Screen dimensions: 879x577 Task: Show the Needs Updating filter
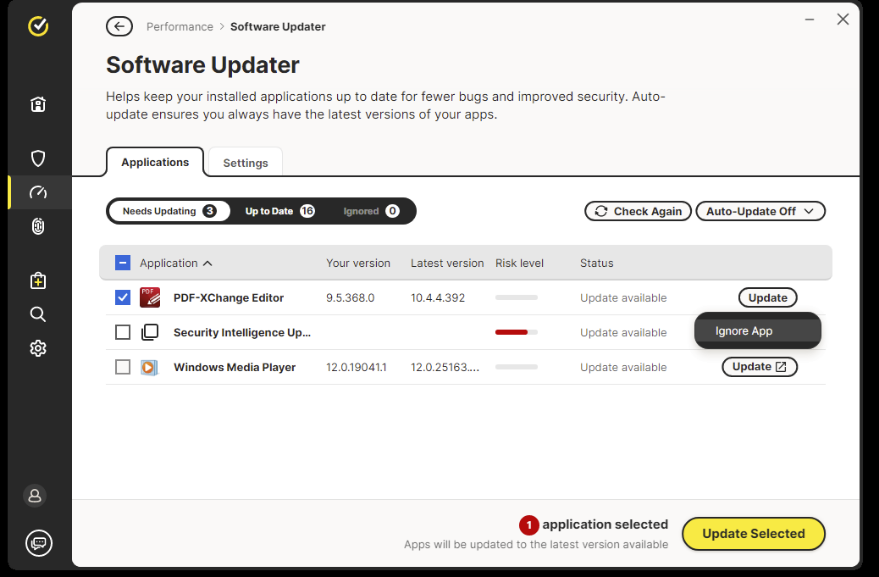tap(169, 211)
